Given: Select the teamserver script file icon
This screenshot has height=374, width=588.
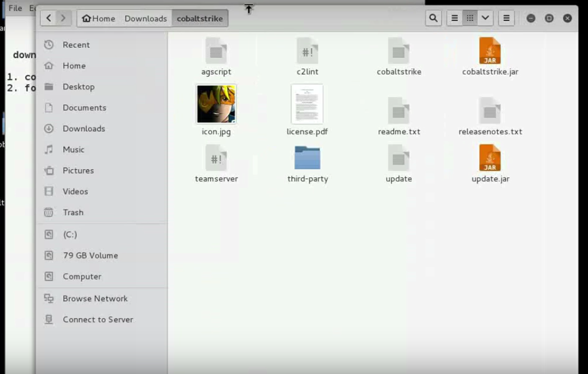Looking at the screenshot, I should [216, 158].
